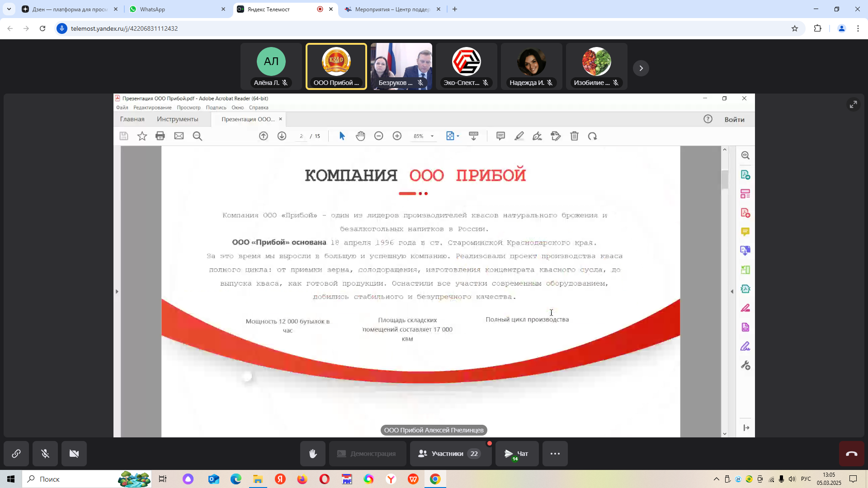This screenshot has width=868, height=488.
Task: Toggle the microphone mute button
Action: pyautogui.click(x=45, y=454)
